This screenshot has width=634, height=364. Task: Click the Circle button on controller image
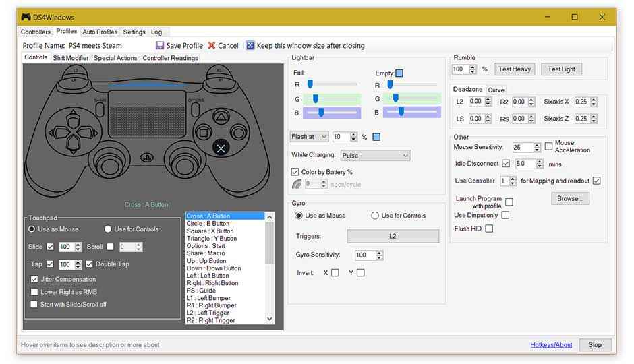pyautogui.click(x=239, y=133)
